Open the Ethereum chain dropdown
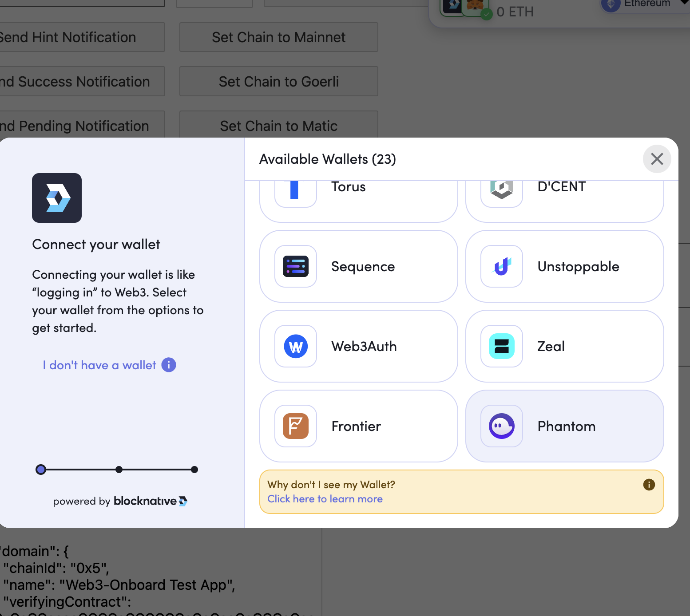Image resolution: width=690 pixels, height=616 pixels. 646,4
